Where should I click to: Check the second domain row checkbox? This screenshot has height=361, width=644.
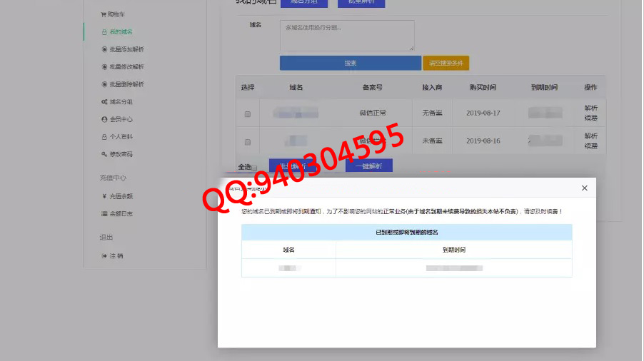coord(248,142)
